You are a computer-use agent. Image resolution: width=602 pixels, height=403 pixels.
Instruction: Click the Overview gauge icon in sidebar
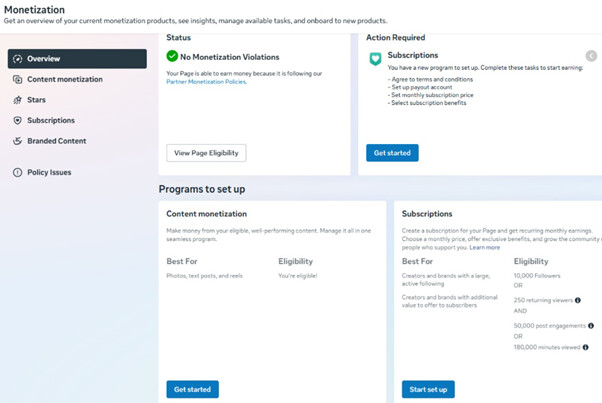pyautogui.click(x=17, y=59)
